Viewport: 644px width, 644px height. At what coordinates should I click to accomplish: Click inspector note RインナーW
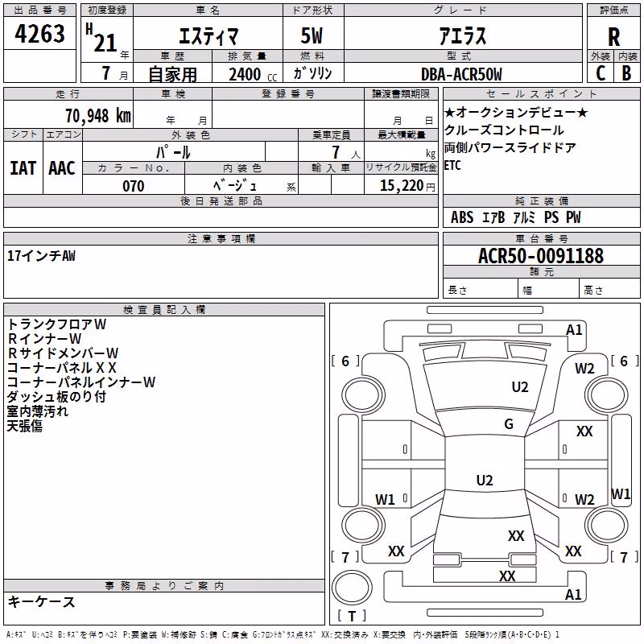(x=44, y=338)
